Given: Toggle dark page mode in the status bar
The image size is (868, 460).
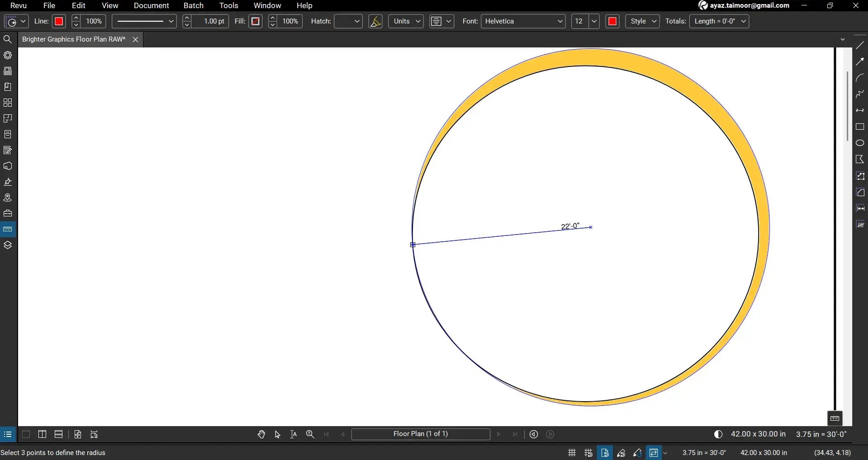Looking at the screenshot, I should pyautogui.click(x=718, y=434).
